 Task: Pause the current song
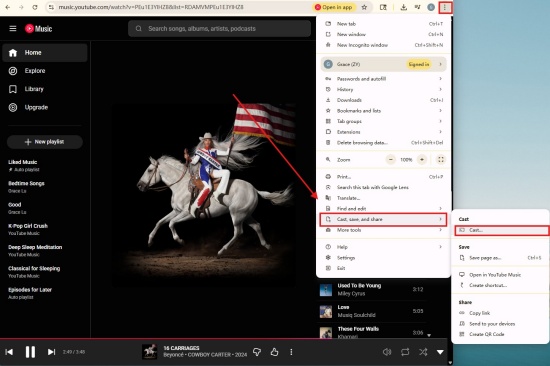point(31,352)
